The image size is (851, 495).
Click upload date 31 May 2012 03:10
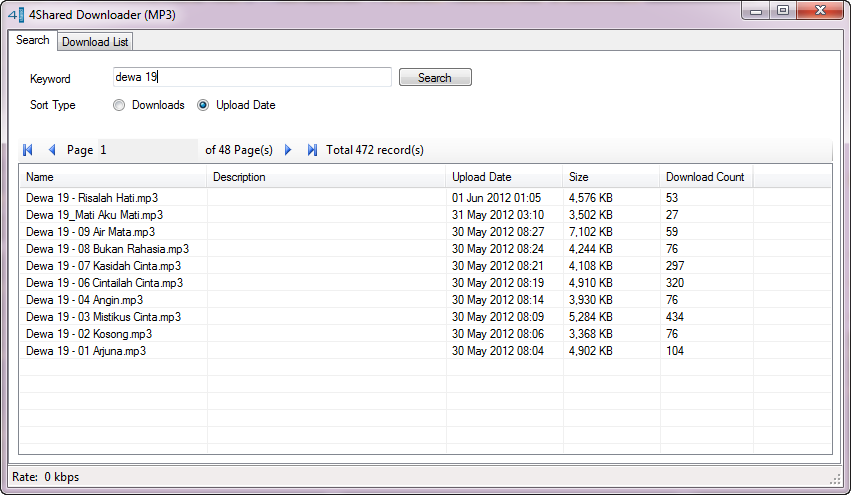coord(498,215)
